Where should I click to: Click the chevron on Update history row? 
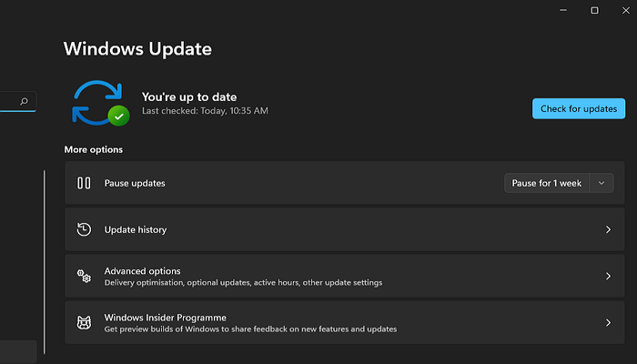point(608,230)
